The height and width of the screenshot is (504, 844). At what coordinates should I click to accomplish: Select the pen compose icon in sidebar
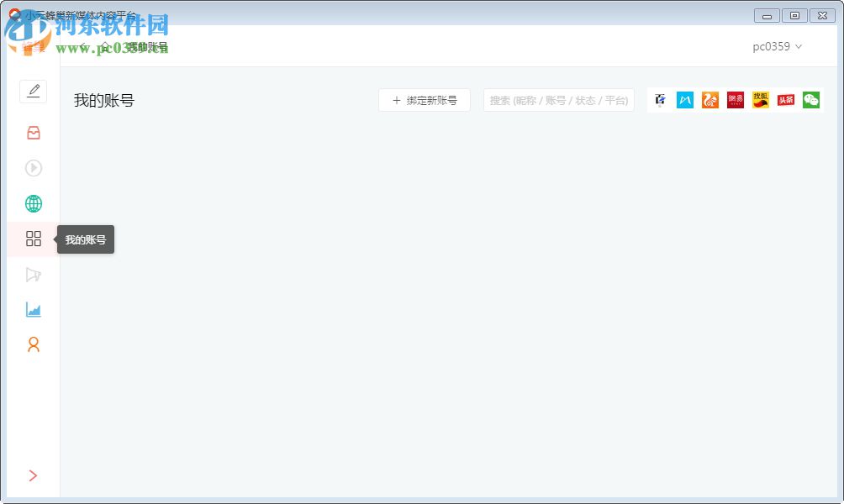[34, 91]
